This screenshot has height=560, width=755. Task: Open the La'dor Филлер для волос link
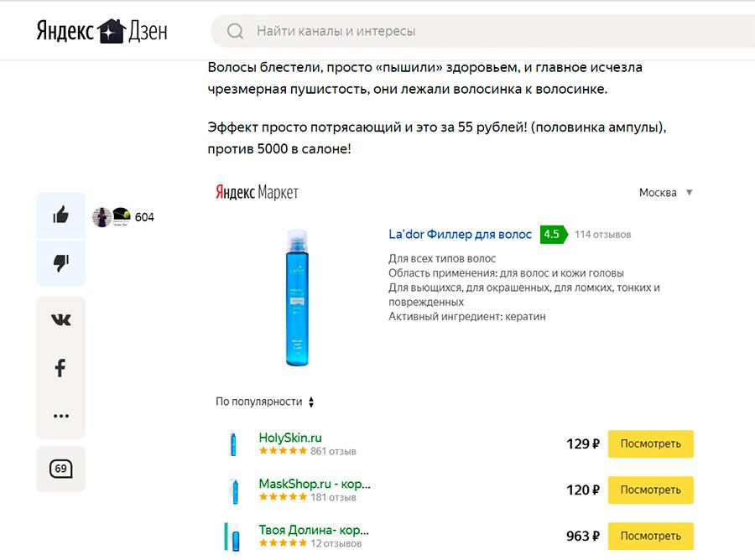pos(460,235)
